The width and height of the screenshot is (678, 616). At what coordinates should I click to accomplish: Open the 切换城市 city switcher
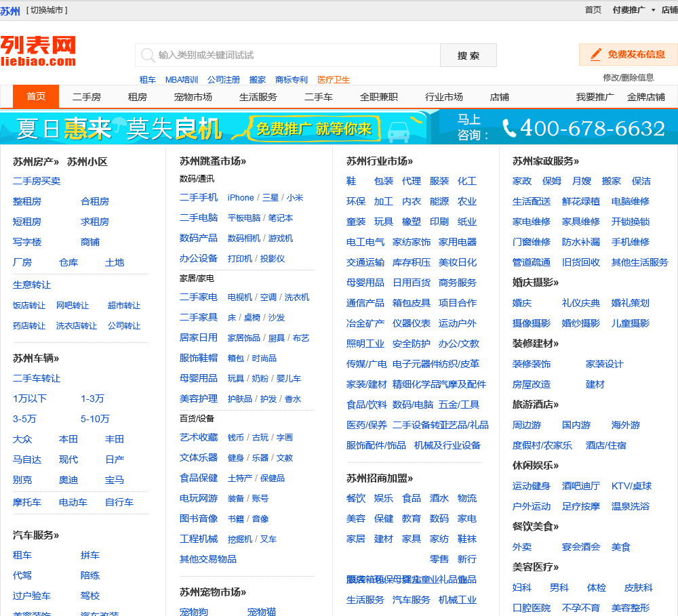pyautogui.click(x=47, y=10)
